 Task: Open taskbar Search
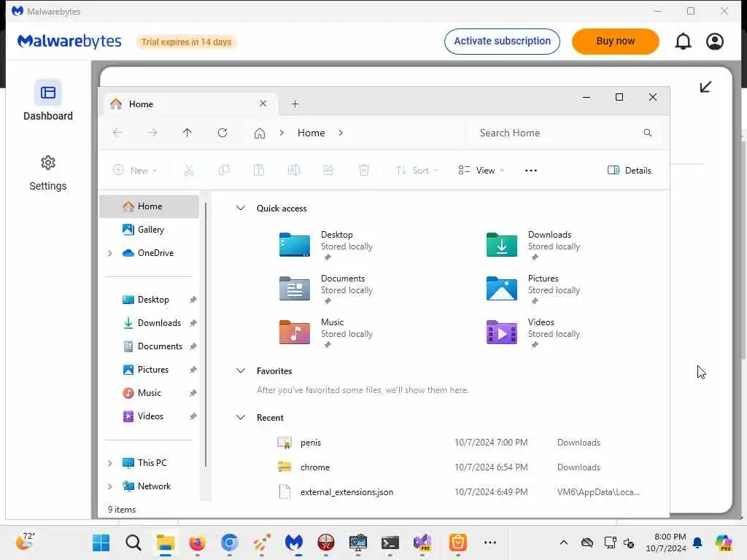tap(133, 542)
